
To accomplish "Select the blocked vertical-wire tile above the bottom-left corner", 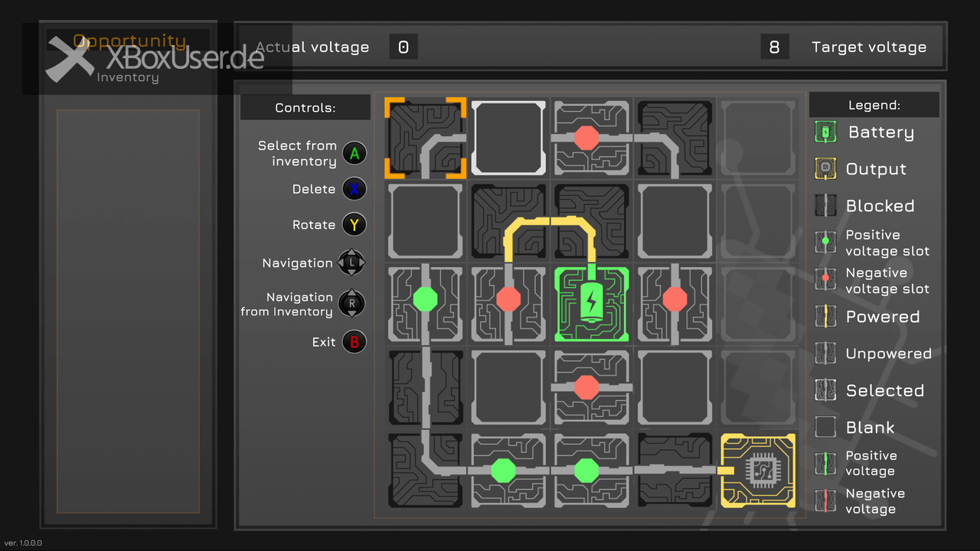I will [425, 387].
